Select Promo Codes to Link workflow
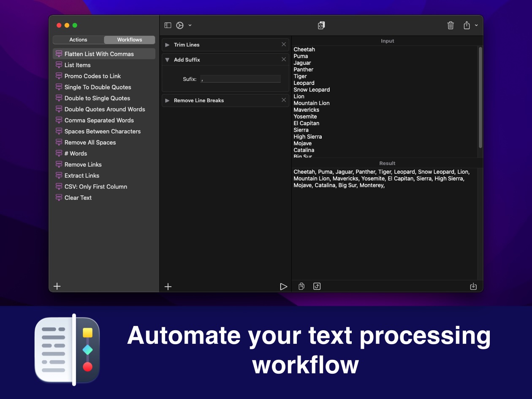The image size is (532, 399). point(104,76)
